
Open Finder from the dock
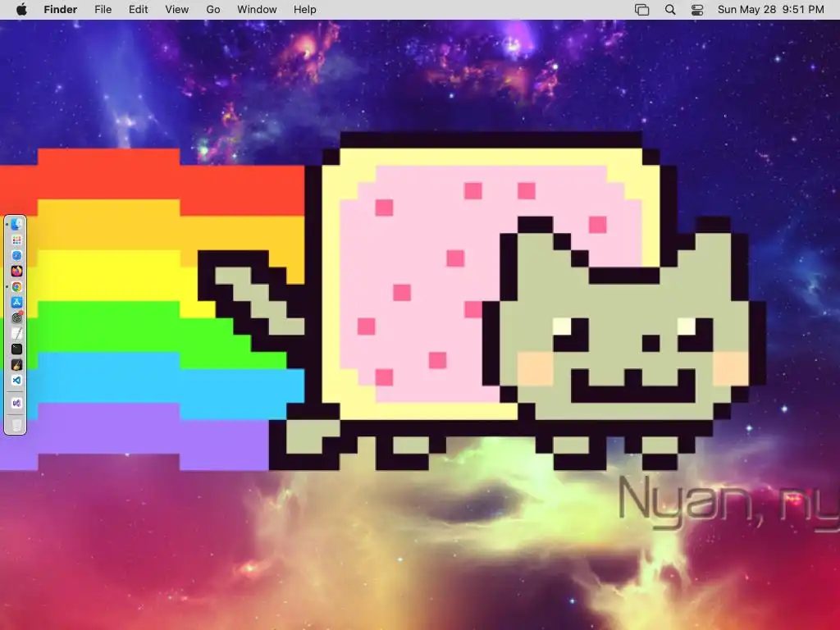[16, 225]
